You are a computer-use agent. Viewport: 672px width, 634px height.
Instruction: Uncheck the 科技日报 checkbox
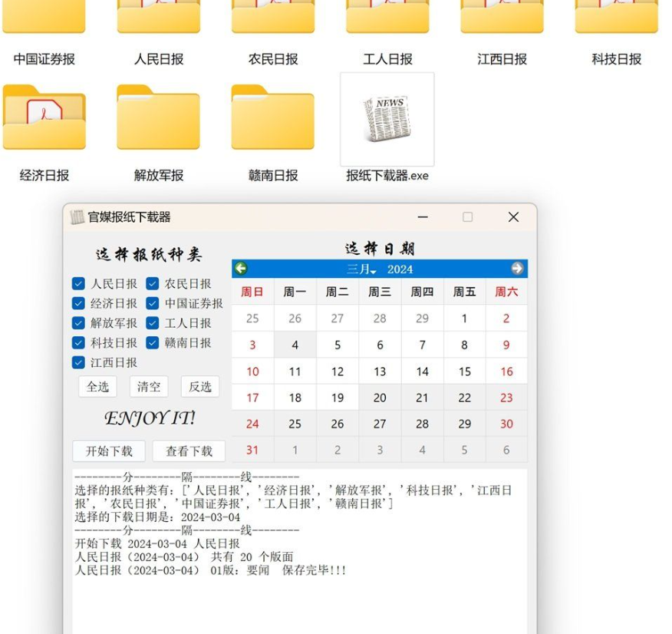(78, 343)
